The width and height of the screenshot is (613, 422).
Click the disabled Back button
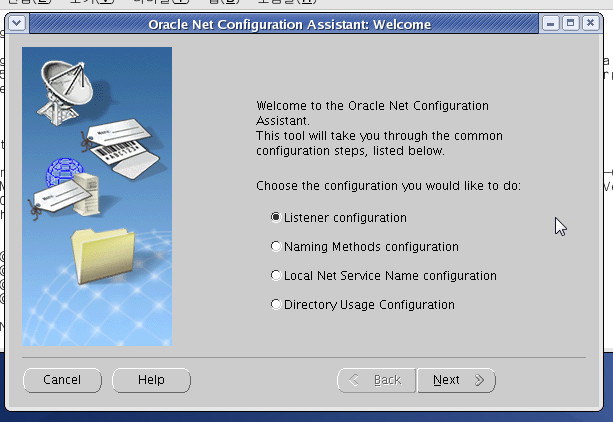coord(376,380)
